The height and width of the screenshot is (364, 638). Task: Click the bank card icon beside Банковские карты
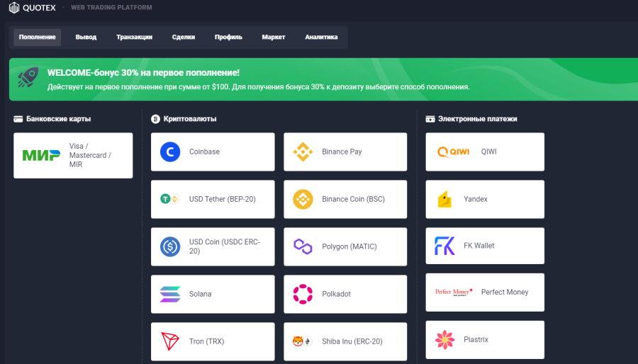coord(18,119)
